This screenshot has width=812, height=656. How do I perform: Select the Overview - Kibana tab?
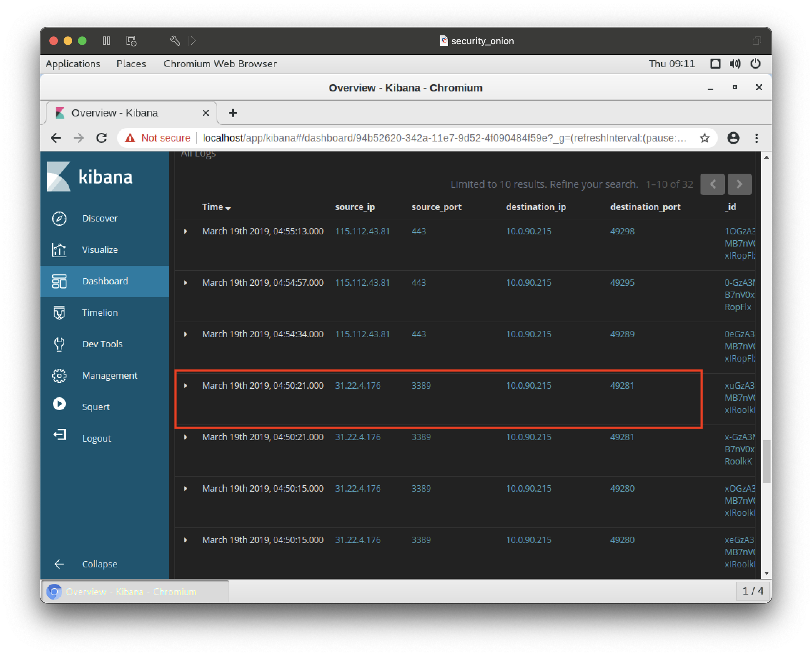pyautogui.click(x=131, y=113)
